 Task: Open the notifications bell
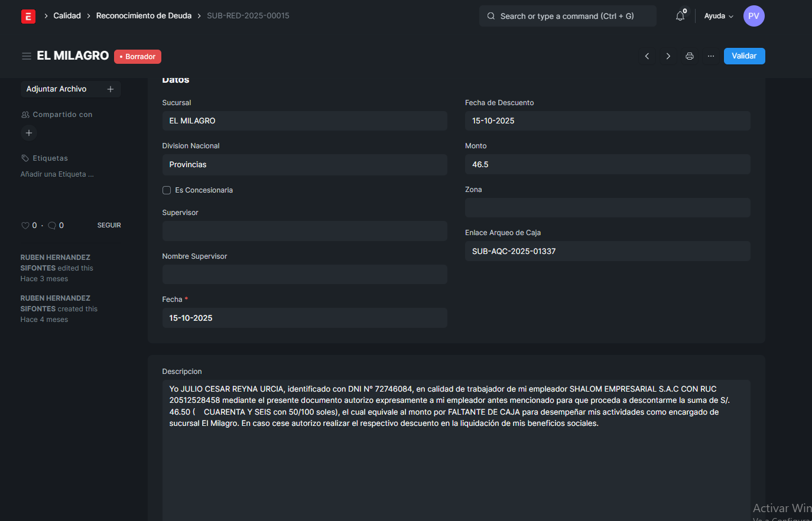(x=680, y=16)
